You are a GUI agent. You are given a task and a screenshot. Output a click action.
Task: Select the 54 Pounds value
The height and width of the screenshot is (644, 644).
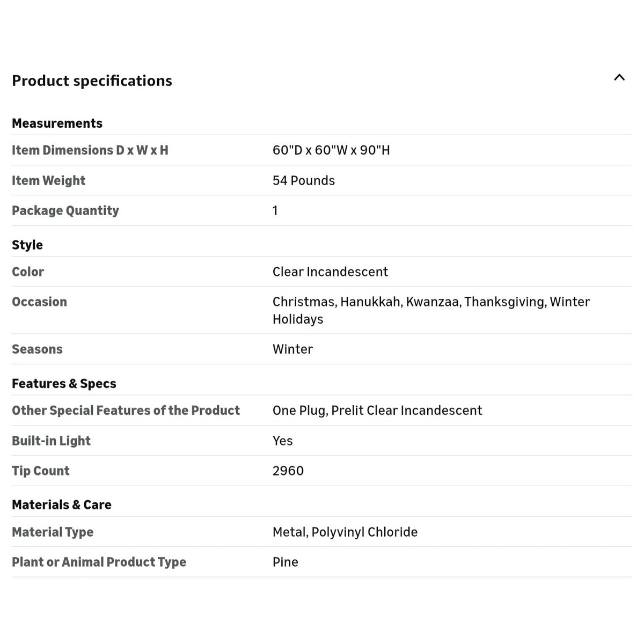pos(304,180)
